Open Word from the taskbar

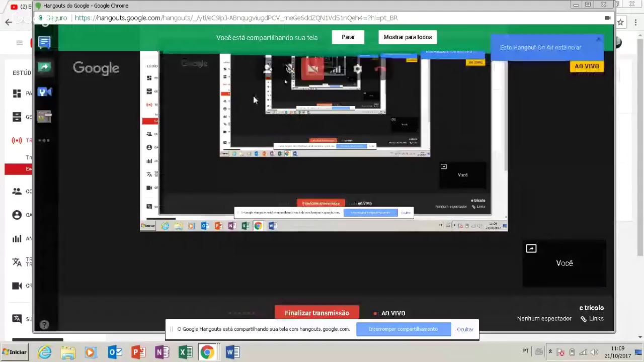pyautogui.click(x=232, y=352)
